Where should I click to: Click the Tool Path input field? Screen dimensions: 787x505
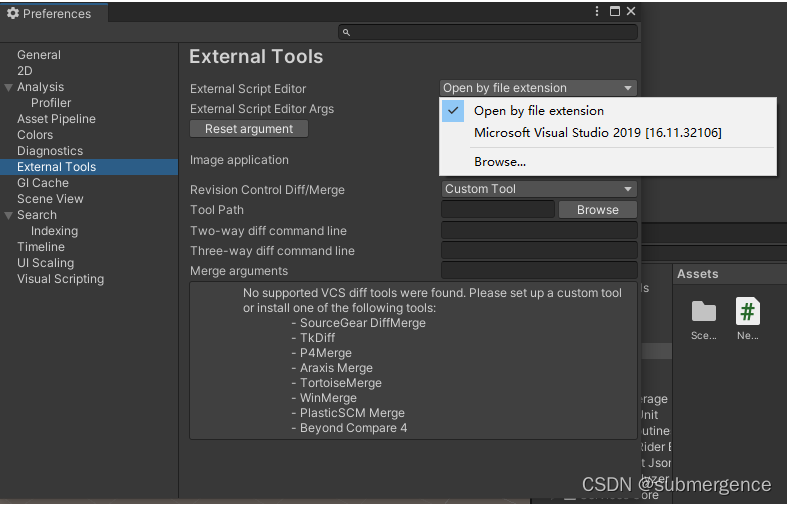tap(497, 210)
